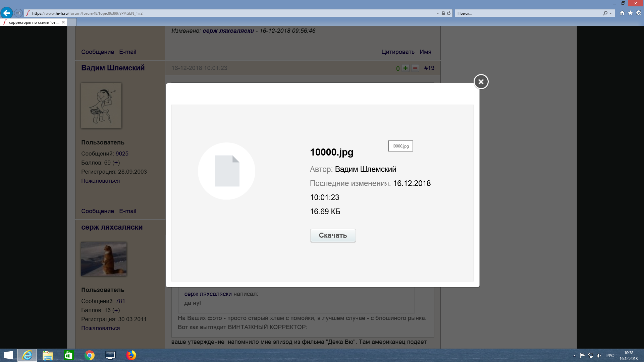Click the browser forward arrow
The height and width of the screenshot is (362, 644).
point(18,13)
